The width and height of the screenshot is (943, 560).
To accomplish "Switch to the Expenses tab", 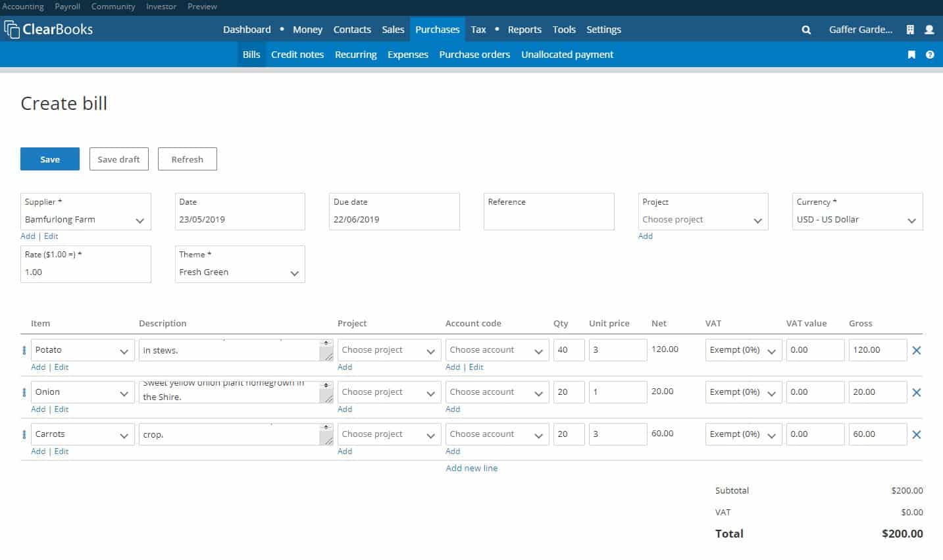I will click(x=407, y=55).
